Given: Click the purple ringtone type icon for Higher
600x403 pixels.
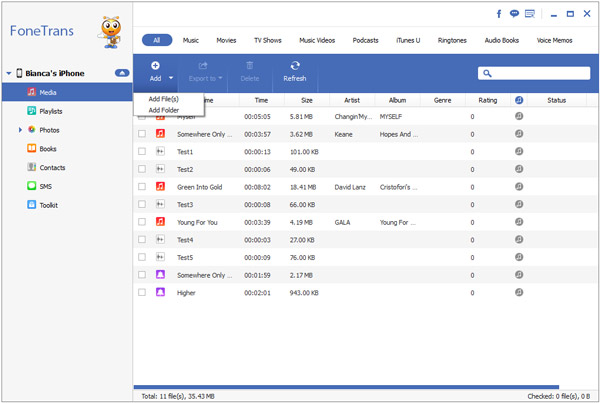Looking at the screenshot, I should 160,292.
